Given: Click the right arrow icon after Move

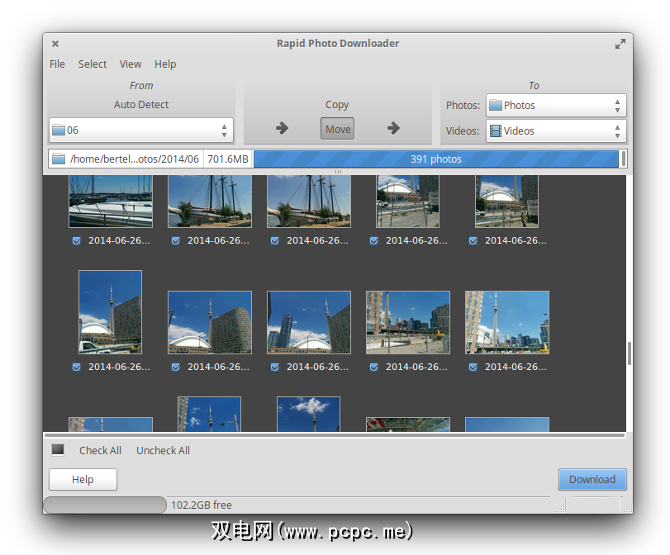Looking at the screenshot, I should coord(394,128).
